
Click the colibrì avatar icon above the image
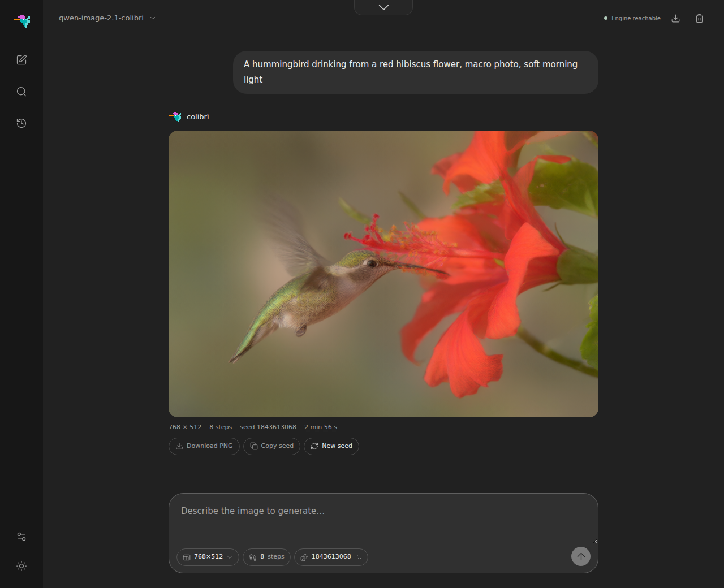[x=175, y=116]
